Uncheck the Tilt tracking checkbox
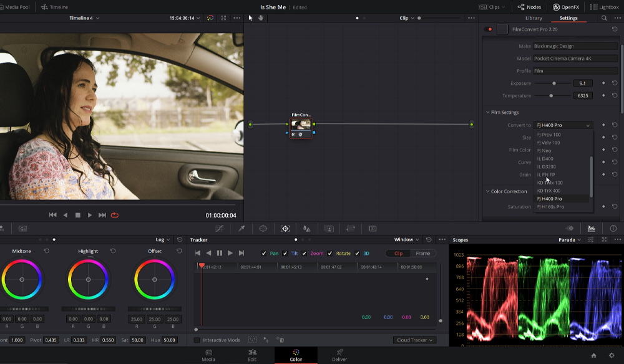Viewport: 624px width, 364px height. click(285, 253)
